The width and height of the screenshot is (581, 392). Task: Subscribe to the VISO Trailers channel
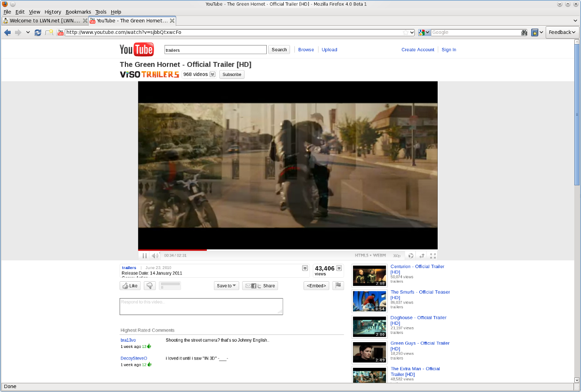click(232, 75)
